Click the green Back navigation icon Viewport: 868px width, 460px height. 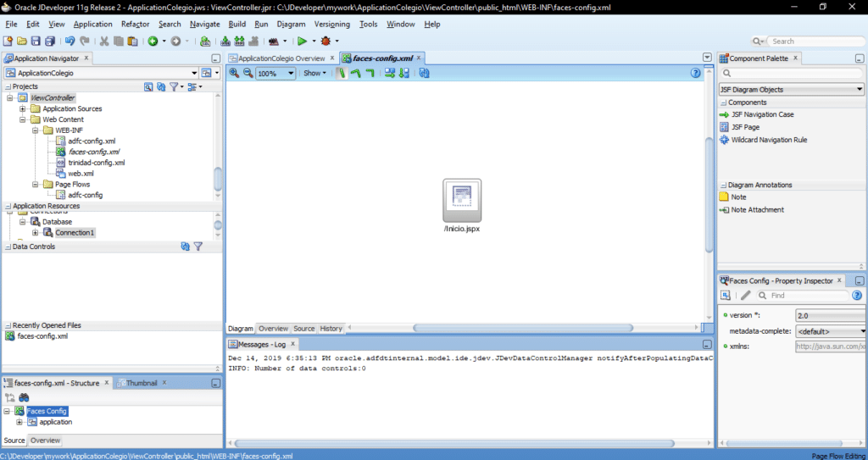[x=153, y=41]
